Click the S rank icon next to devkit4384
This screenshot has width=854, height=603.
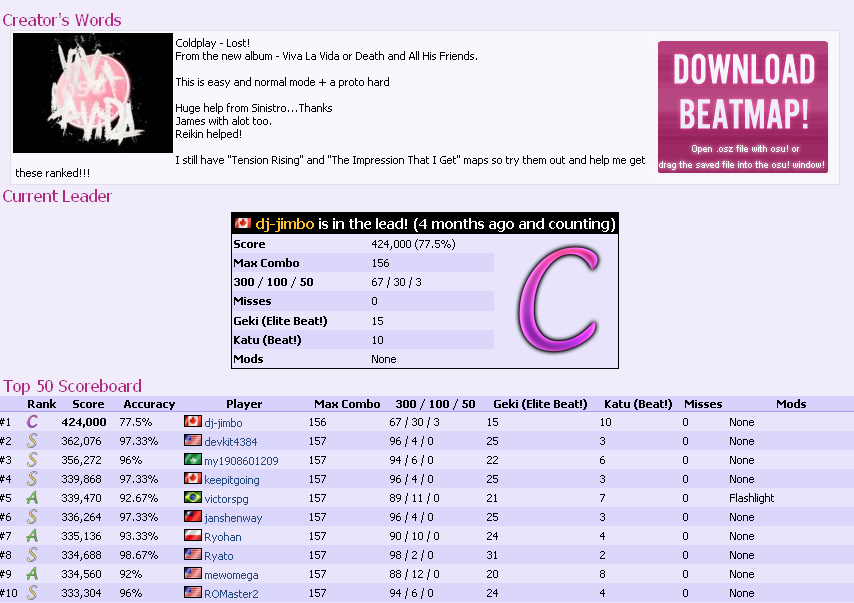point(32,441)
